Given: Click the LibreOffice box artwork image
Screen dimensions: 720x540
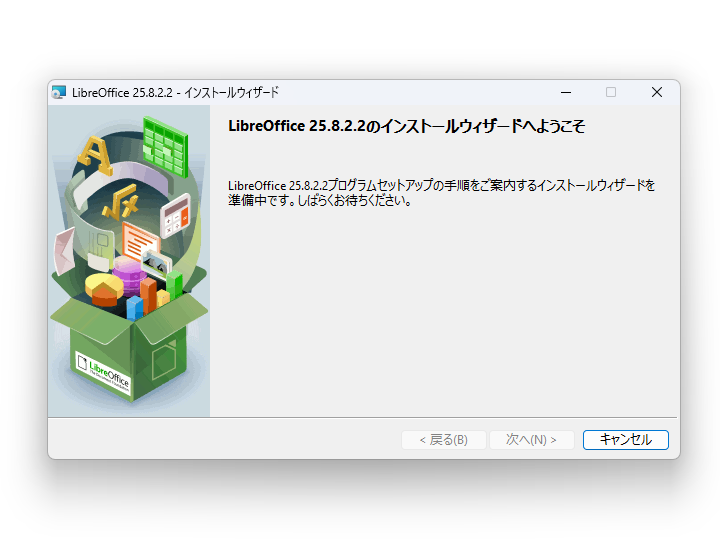Looking at the screenshot, I should point(129,261).
